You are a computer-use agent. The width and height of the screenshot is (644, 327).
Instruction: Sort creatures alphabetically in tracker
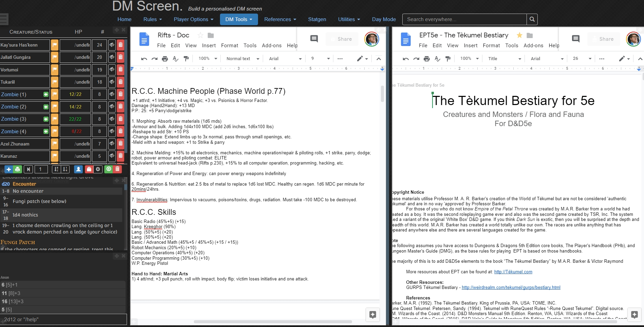point(56,169)
